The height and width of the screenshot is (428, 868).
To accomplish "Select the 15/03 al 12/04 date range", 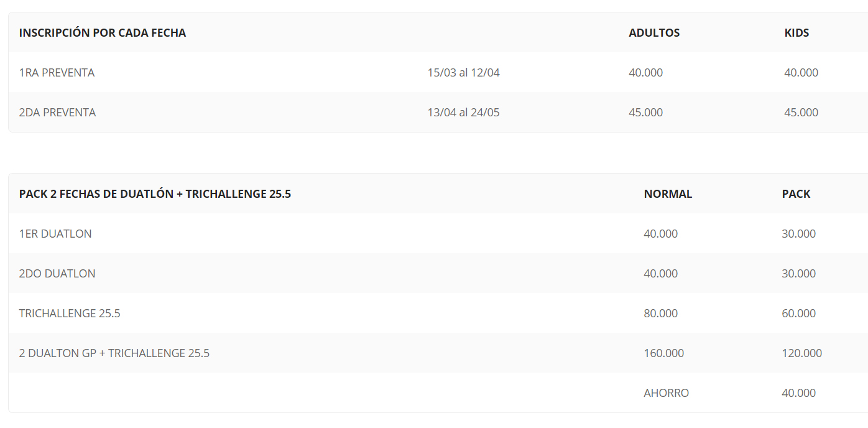I will [463, 73].
